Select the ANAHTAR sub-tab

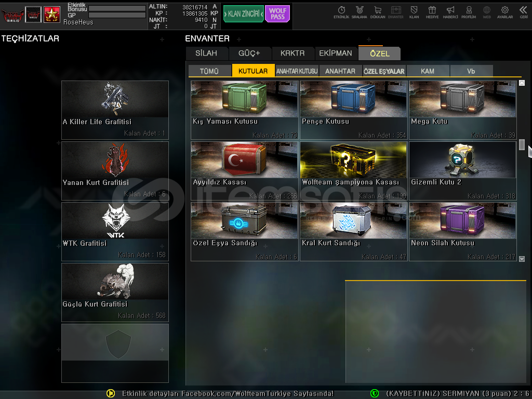340,71
